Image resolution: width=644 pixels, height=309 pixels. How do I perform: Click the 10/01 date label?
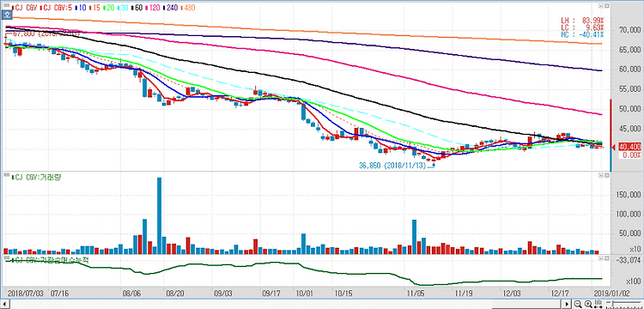click(304, 294)
